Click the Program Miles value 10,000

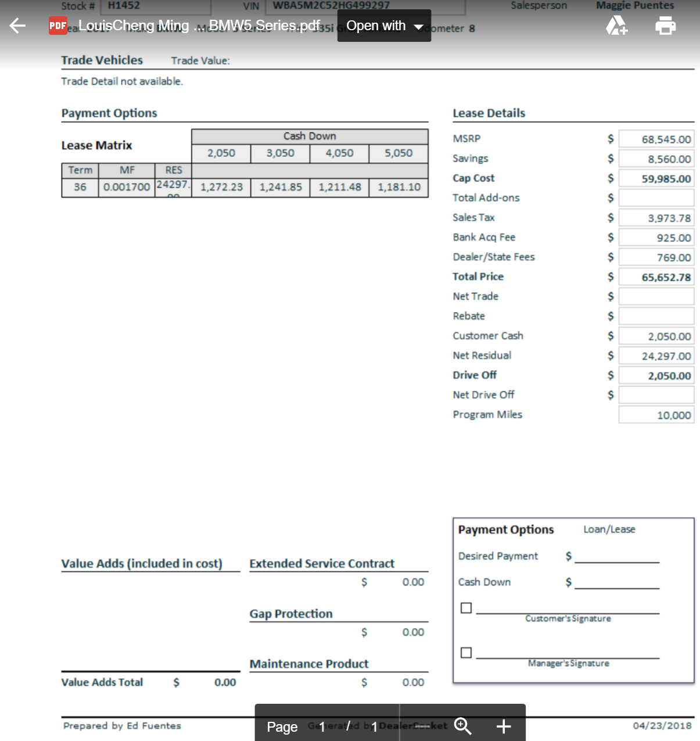click(x=656, y=416)
